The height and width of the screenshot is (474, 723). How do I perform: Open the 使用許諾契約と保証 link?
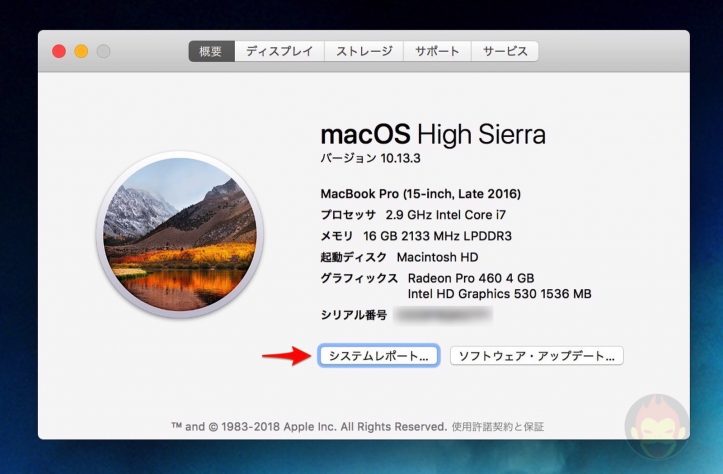[498, 427]
